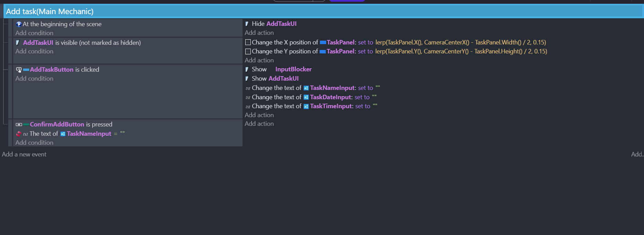Viewport: 644px width, 235px height.
Task: Click the button icon before ConfirmAddButton is pressed
Action: click(x=19, y=124)
